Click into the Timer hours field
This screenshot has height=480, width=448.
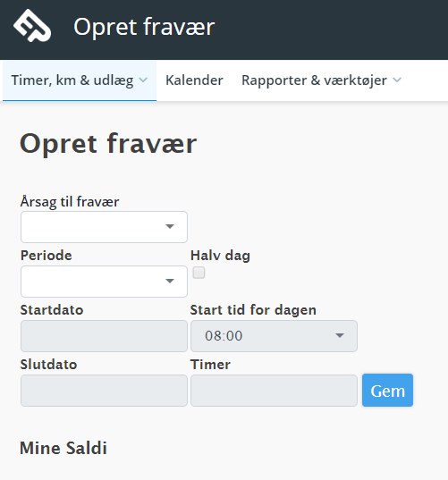tap(274, 391)
